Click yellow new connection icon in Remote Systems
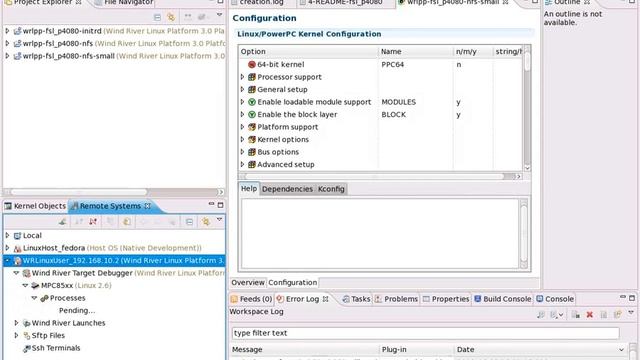Screen dimensions: 640x360 [127, 222]
